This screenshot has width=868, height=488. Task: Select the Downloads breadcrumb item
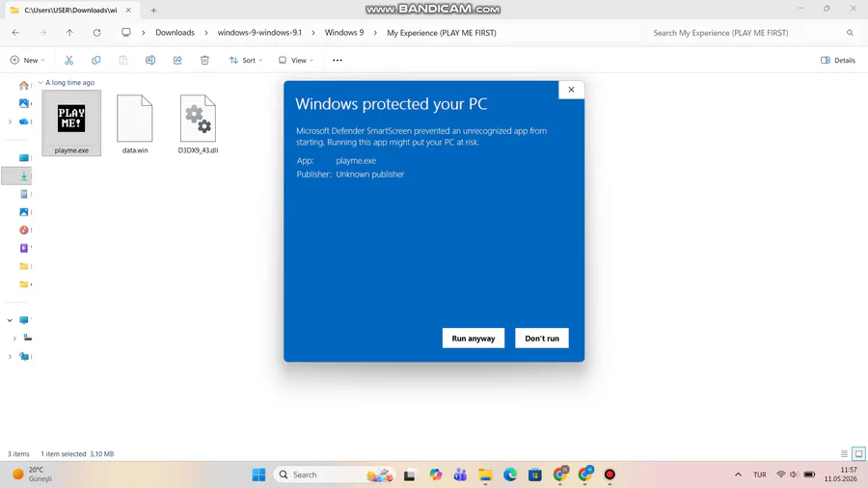tap(175, 33)
